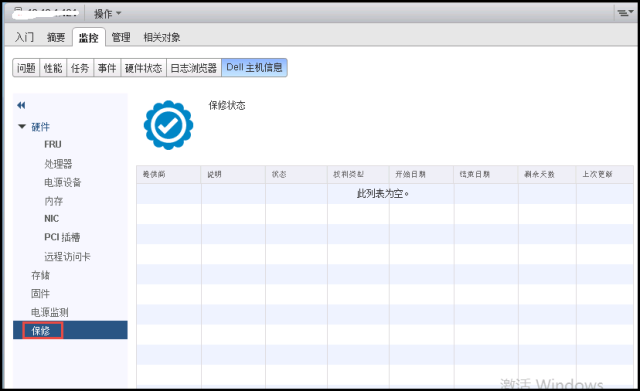
Task: Select the 问题 sub-tab
Action: 26,68
